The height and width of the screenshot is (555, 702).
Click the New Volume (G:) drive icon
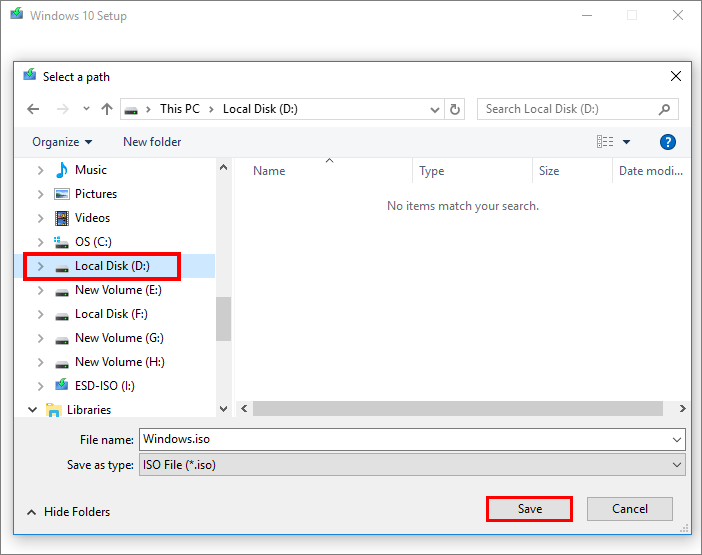point(62,340)
